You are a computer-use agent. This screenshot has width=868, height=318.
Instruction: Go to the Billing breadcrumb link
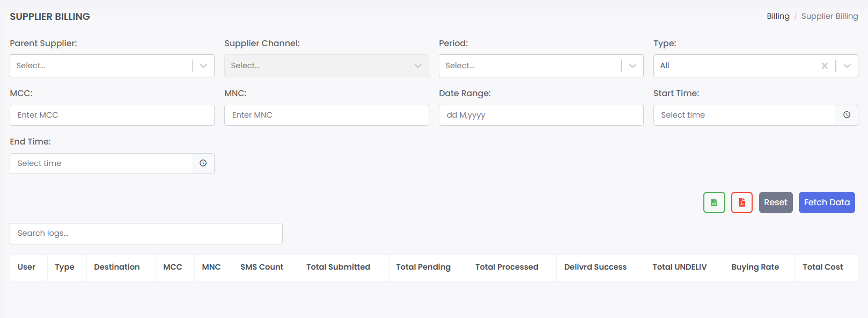778,16
